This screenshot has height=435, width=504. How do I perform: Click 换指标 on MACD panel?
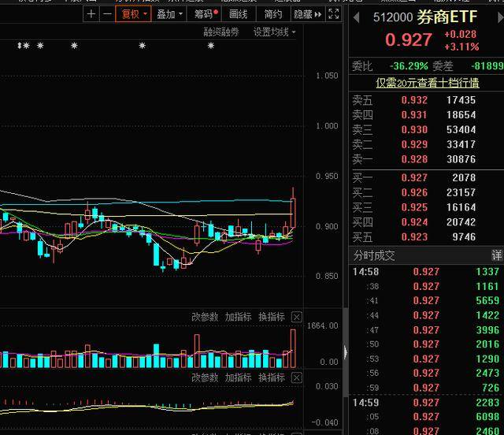[x=272, y=377]
